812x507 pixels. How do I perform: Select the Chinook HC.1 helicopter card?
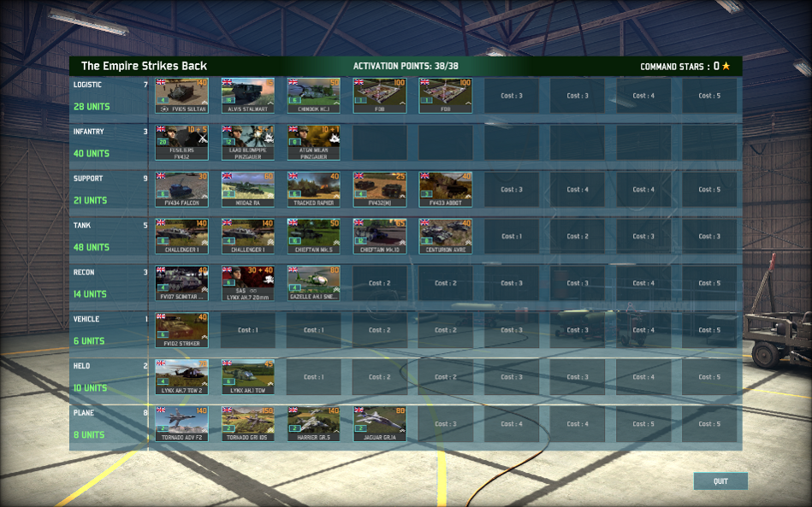click(x=314, y=96)
